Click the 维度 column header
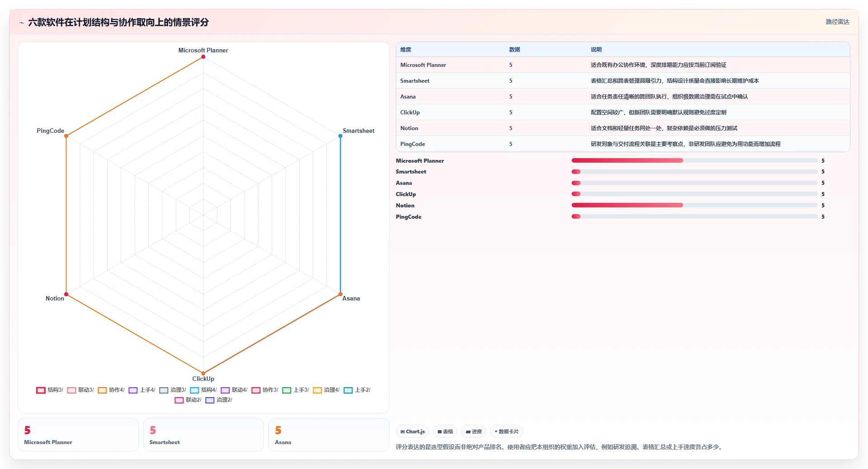This screenshot has height=469, width=868. pyautogui.click(x=406, y=50)
